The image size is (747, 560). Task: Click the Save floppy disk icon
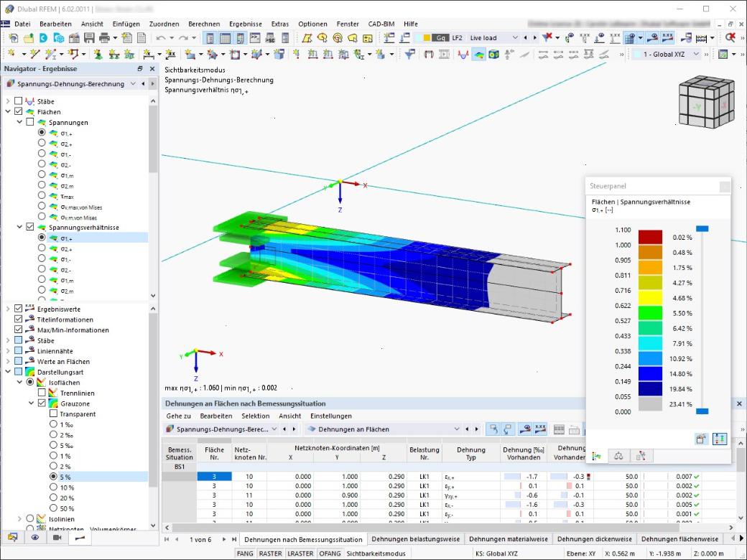(89, 37)
